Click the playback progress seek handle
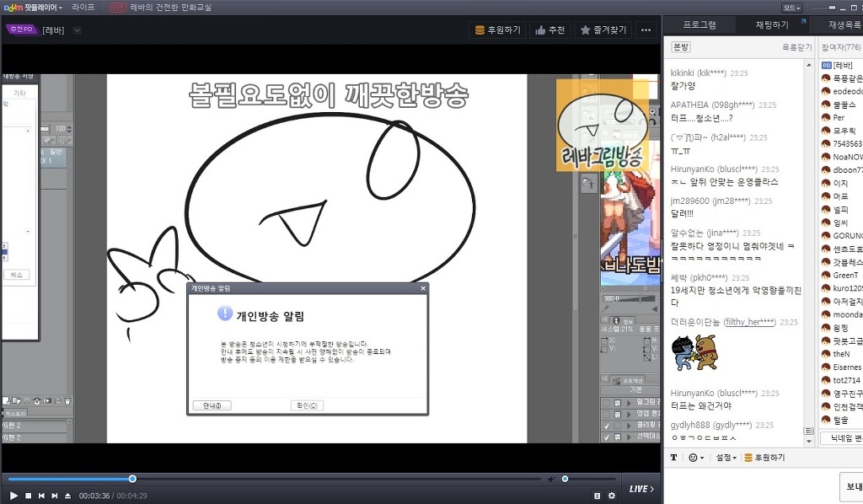This screenshot has width=863, height=504. [132, 480]
